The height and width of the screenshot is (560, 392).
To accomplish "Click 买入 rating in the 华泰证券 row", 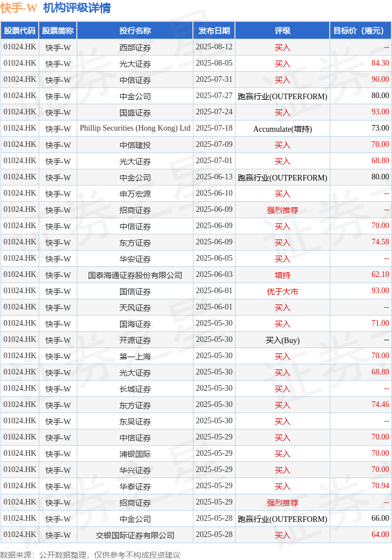I will point(282,487).
